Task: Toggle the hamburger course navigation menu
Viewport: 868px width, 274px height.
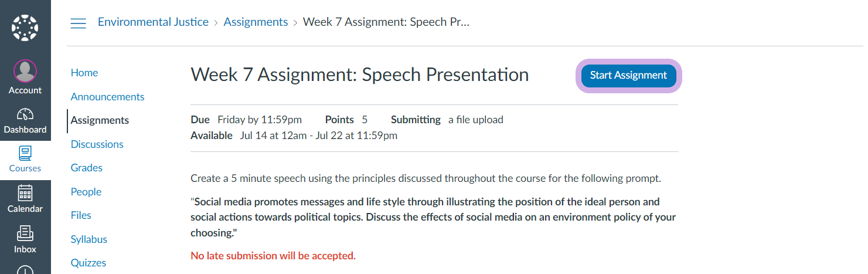Action: pyautogui.click(x=78, y=23)
